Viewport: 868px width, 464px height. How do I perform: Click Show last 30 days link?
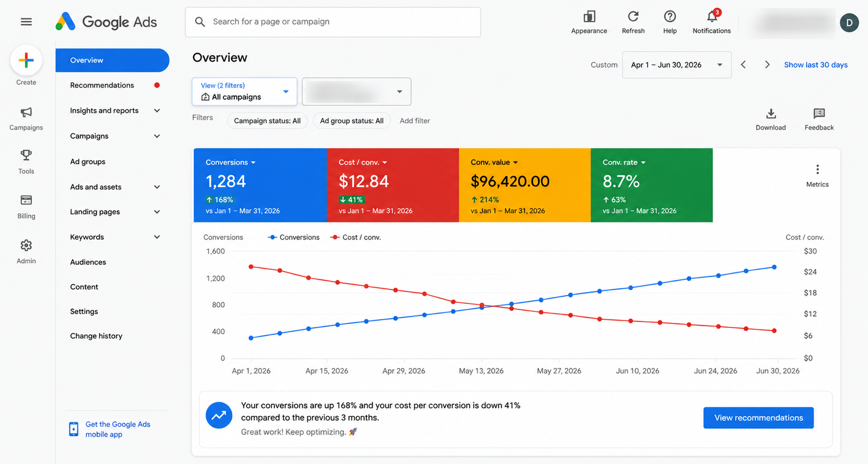click(816, 65)
